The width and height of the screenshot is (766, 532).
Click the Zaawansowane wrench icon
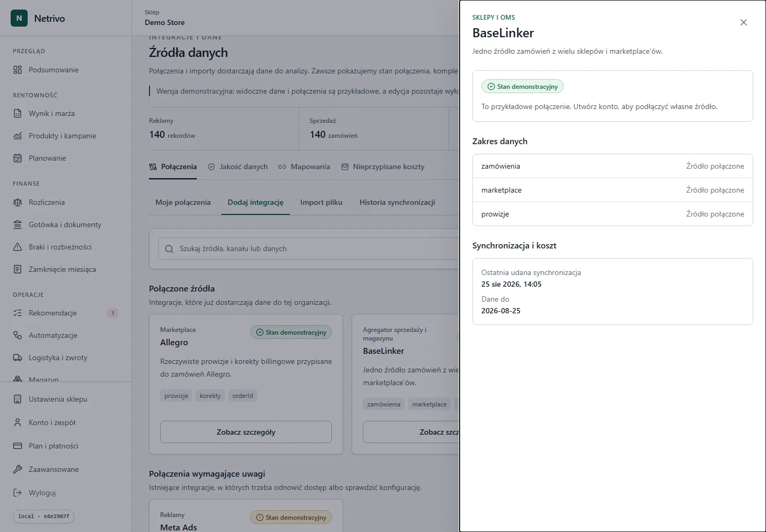coord(18,469)
